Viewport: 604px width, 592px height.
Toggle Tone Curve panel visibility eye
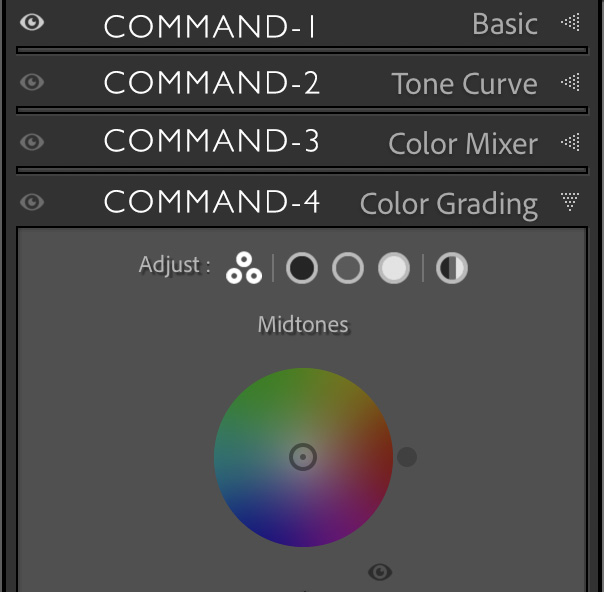tap(32, 82)
